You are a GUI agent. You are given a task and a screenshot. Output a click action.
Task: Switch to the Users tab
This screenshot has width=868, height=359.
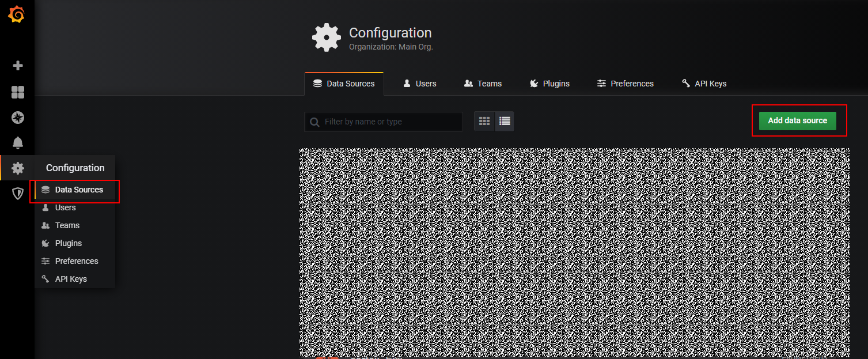point(419,84)
